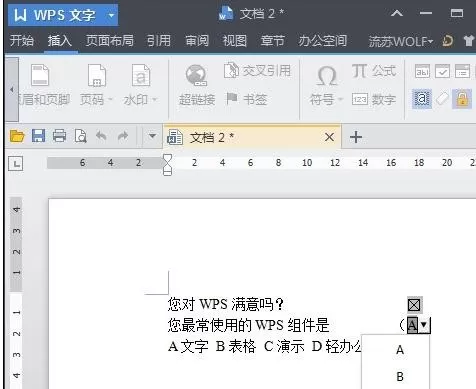The image size is (476, 389).
Task: Open the 办公空间 tab
Action: click(x=323, y=41)
